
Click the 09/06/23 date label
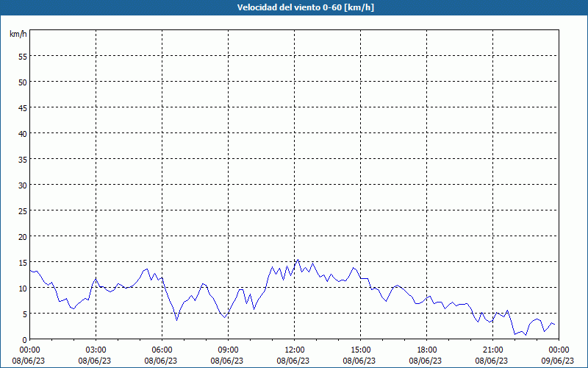(x=558, y=361)
